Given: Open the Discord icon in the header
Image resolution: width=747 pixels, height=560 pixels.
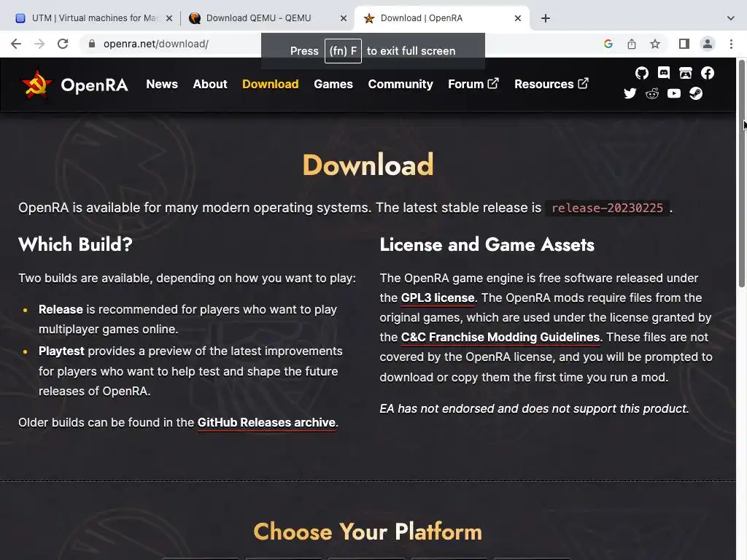Looking at the screenshot, I should click(664, 73).
